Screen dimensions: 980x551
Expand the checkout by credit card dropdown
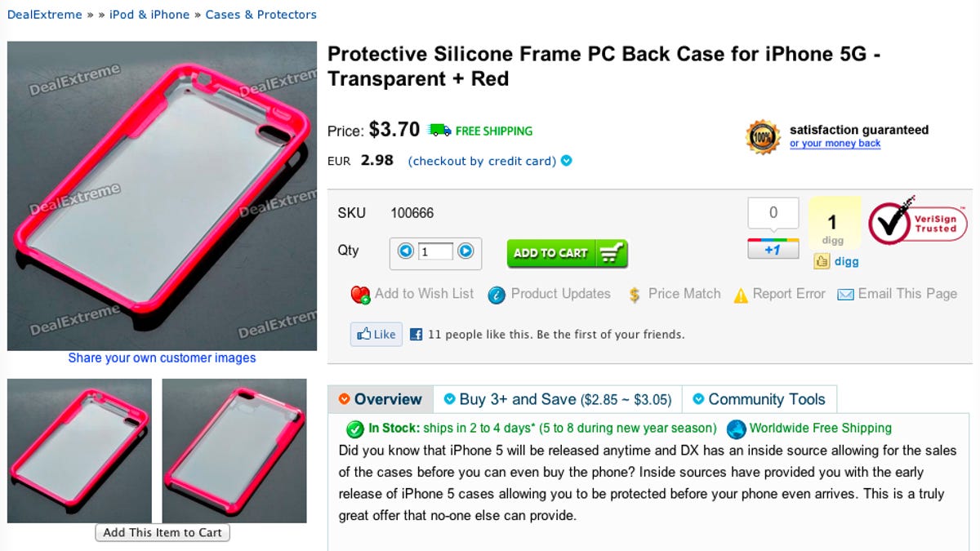[x=567, y=161]
